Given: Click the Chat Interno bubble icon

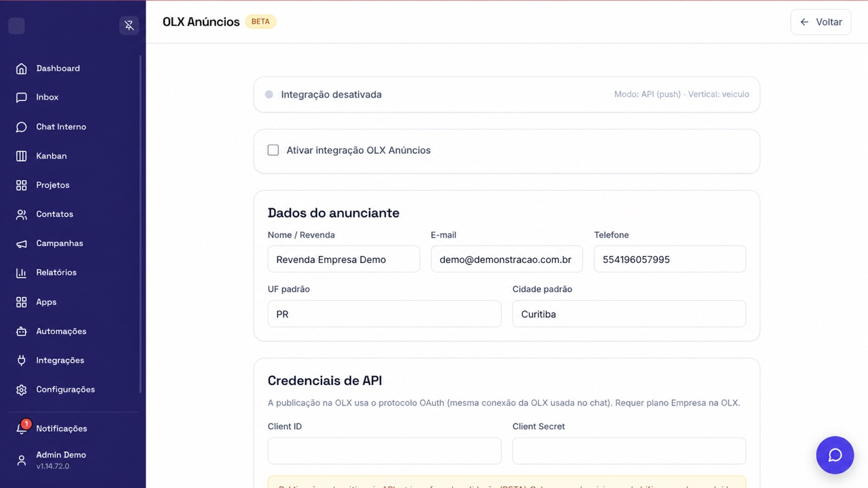Looking at the screenshot, I should [x=22, y=127].
